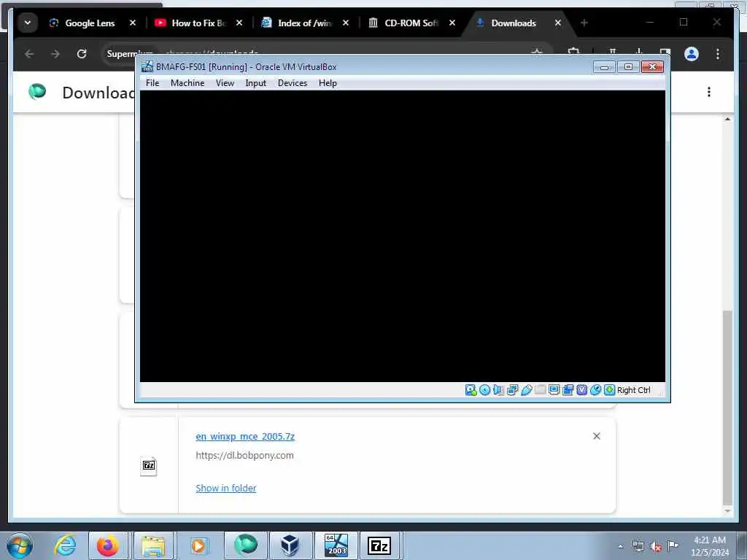Open Firefox from the taskbar
Image resolution: width=747 pixels, height=560 pixels.
point(108,545)
